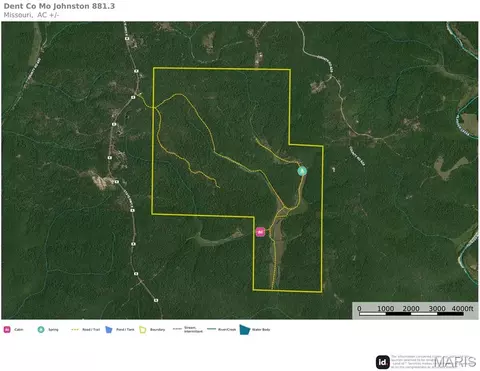480x371 pixels.
Task: Click the teal spring marker on the map
Action: tap(302, 171)
